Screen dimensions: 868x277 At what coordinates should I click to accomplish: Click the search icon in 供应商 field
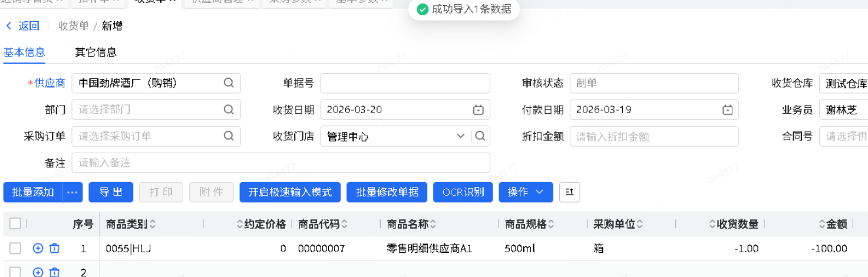[x=229, y=83]
